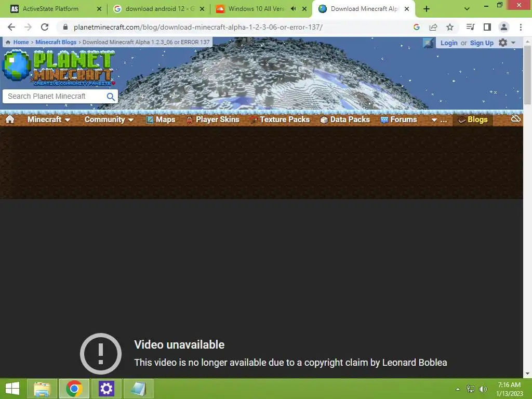
Task: Share this page using the share icon
Action: tap(433, 27)
